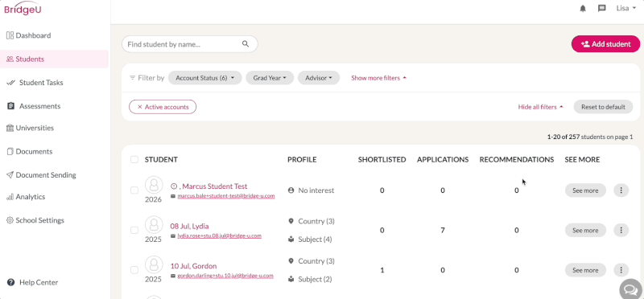Open the Lisa user menu
Image resolution: width=644 pixels, height=299 pixels.
[x=626, y=8]
